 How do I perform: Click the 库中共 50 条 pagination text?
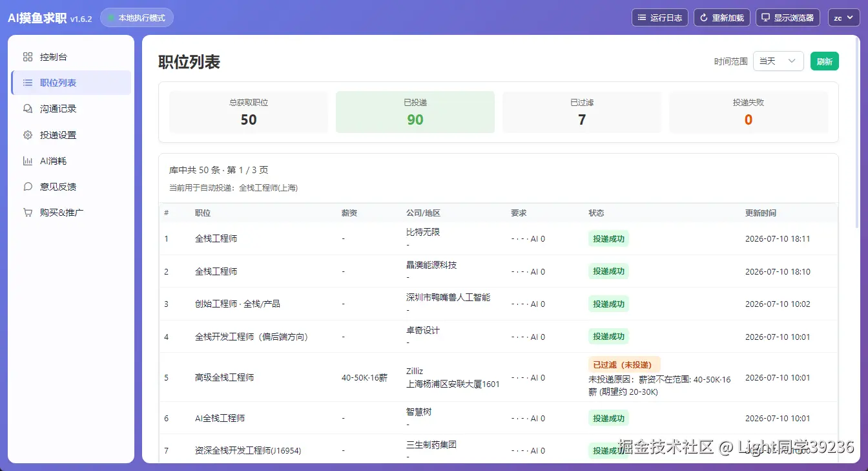[x=218, y=170]
